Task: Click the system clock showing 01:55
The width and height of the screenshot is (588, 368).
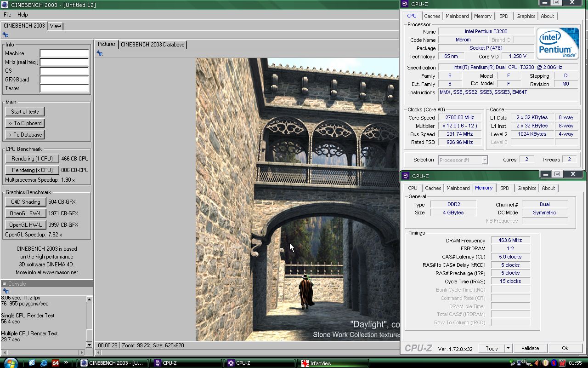Action: pyautogui.click(x=576, y=363)
